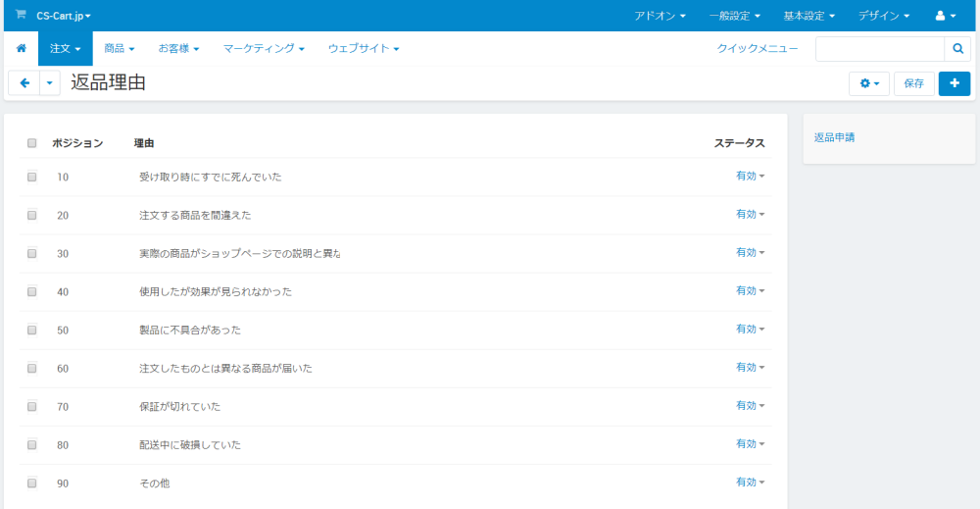The height and width of the screenshot is (509, 980).
Task: Click the shopping cart icon beside CS-Cart.jp
Action: [x=21, y=15]
